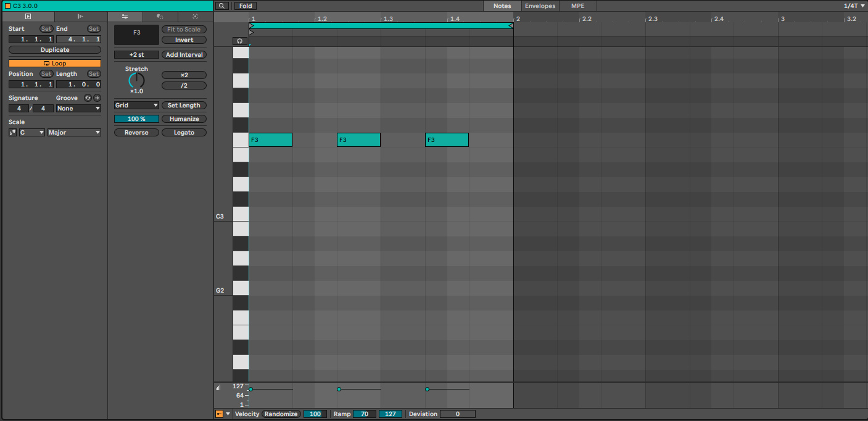This screenshot has height=421, width=868.
Task: Open the Clip properties tab with play icon
Action: 28,17
